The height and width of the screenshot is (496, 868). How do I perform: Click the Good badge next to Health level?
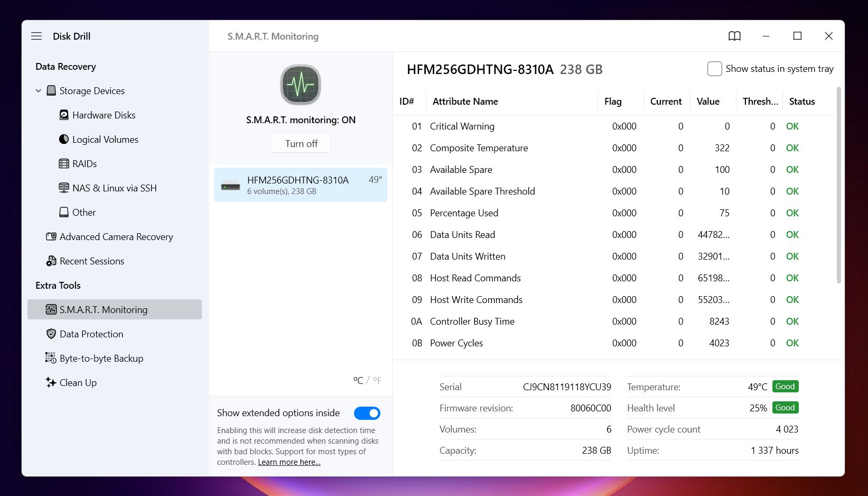click(x=785, y=408)
